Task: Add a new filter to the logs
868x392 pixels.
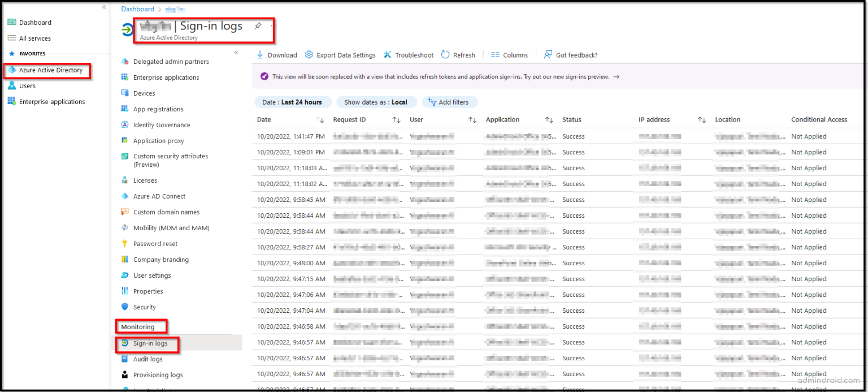Action: (x=450, y=102)
